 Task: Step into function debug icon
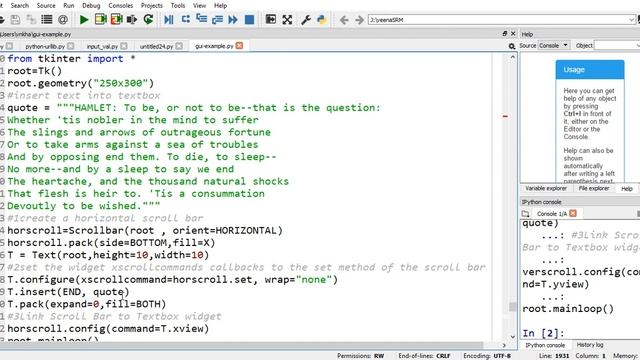pyautogui.click(x=201, y=19)
